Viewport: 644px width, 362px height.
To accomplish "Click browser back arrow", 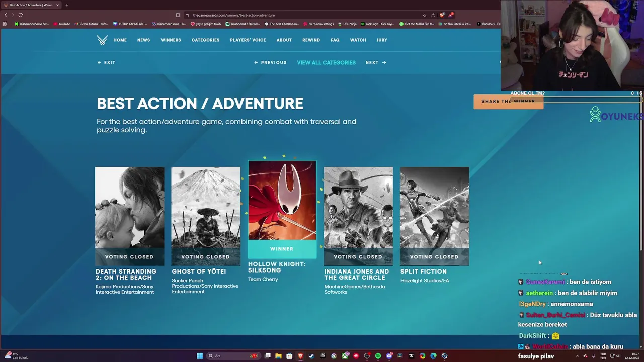I will click(x=6, y=15).
